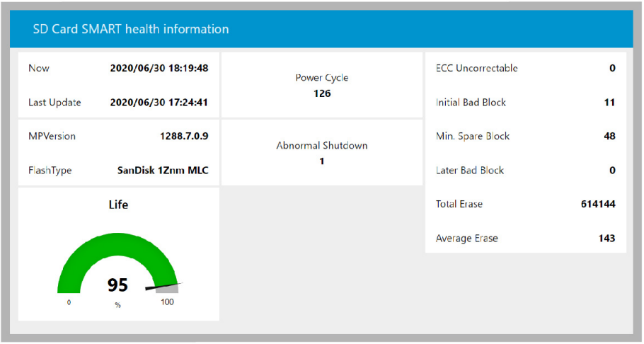Viewport: 644px width, 344px height.
Task: Select the 95 percent life value
Action: pyautogui.click(x=117, y=285)
